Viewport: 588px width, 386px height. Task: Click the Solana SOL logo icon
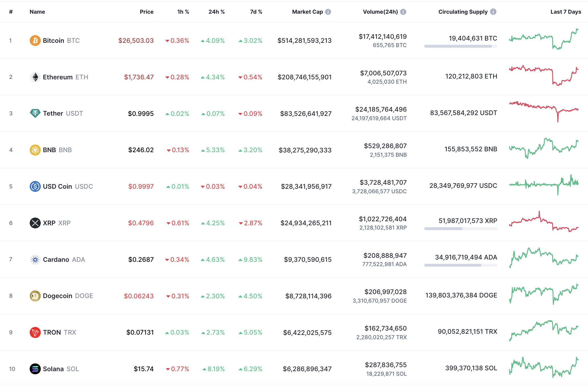click(35, 369)
